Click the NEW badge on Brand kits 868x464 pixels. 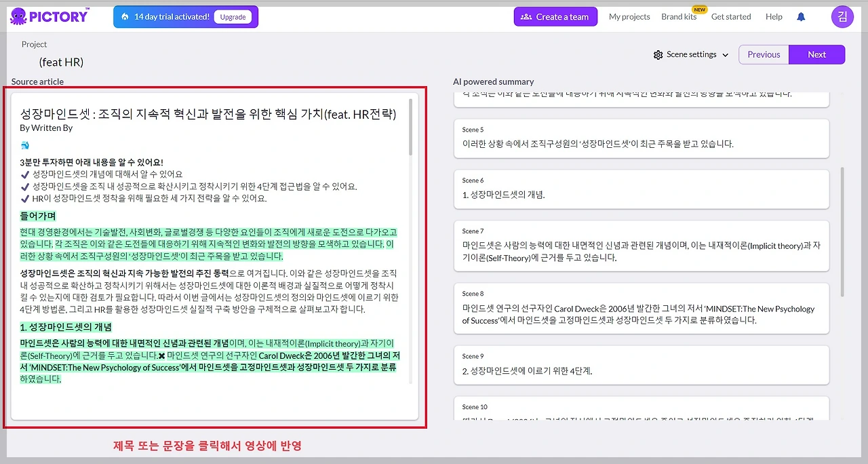699,9
